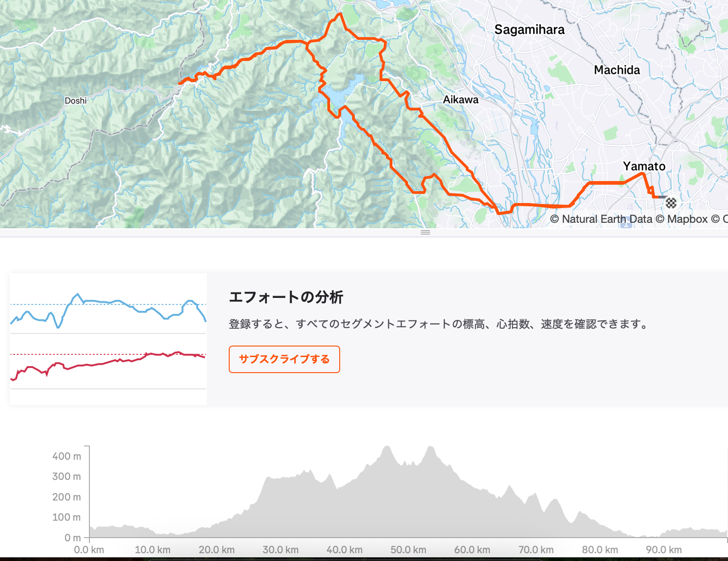Click the highway shield icon below Yamato
This screenshot has height=561, width=728.
click(x=626, y=225)
